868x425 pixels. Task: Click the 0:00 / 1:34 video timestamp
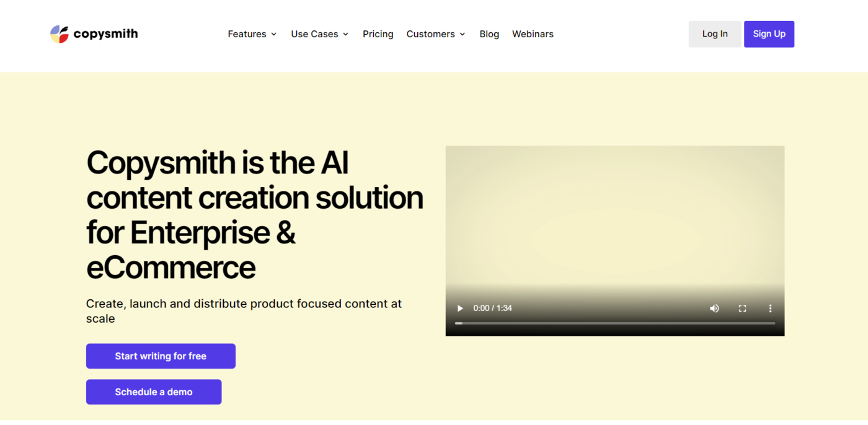tap(492, 309)
